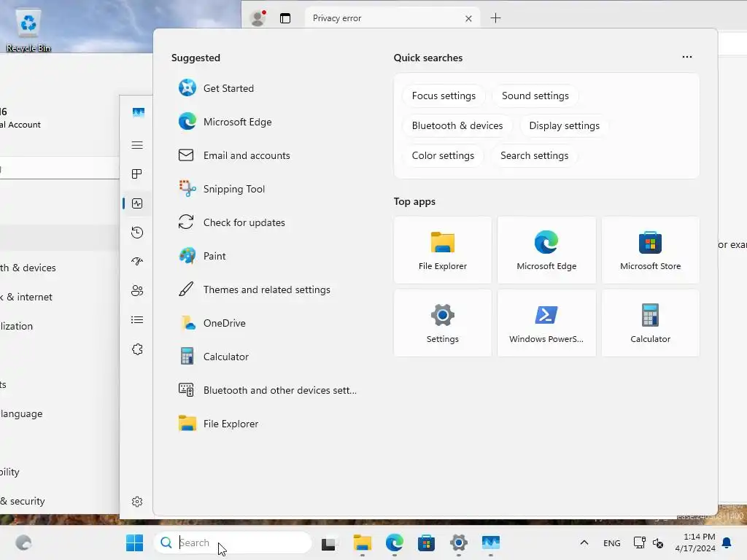Image resolution: width=747 pixels, height=560 pixels.
Task: Open File Explorer from the taskbar
Action: [362, 542]
